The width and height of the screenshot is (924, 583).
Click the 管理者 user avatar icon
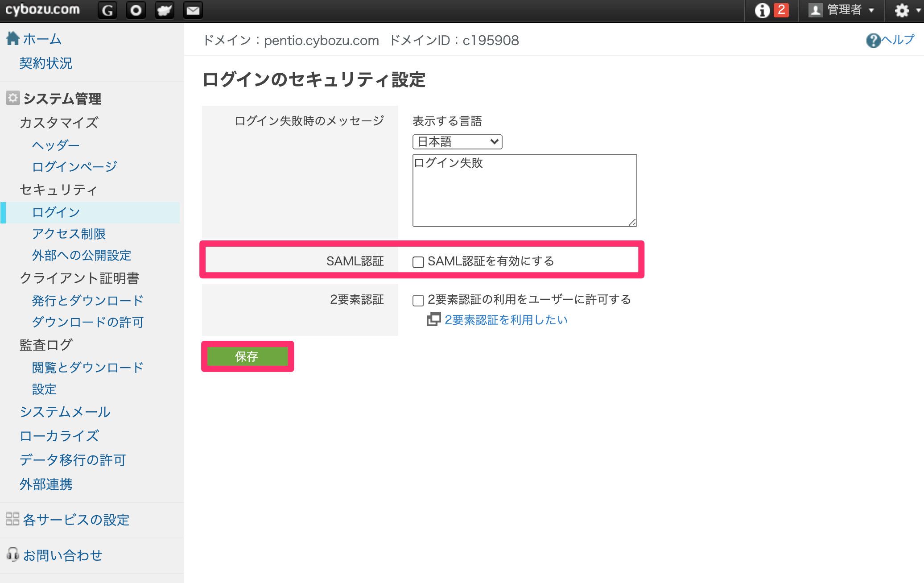tap(815, 10)
